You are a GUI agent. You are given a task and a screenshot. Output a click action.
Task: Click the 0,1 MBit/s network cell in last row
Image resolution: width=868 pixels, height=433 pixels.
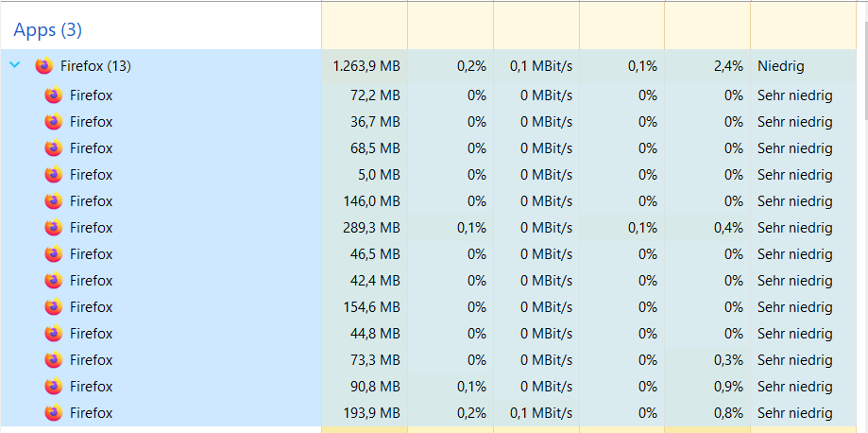coord(541,413)
